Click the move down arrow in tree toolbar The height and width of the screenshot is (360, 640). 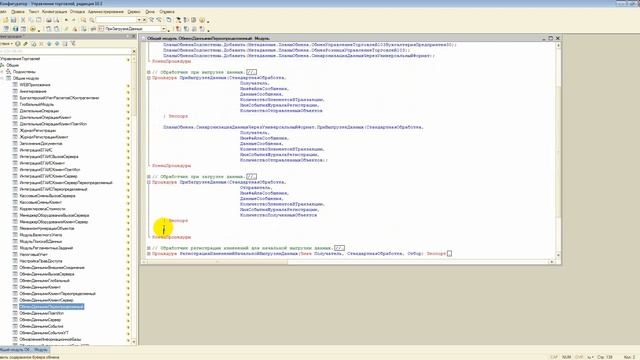tap(57, 43)
